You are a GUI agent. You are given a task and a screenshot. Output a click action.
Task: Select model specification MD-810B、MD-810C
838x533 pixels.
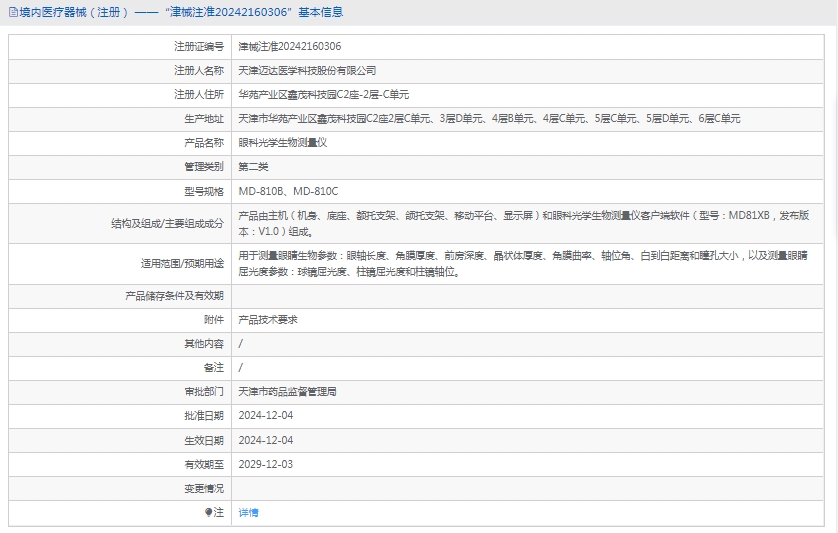288,190
